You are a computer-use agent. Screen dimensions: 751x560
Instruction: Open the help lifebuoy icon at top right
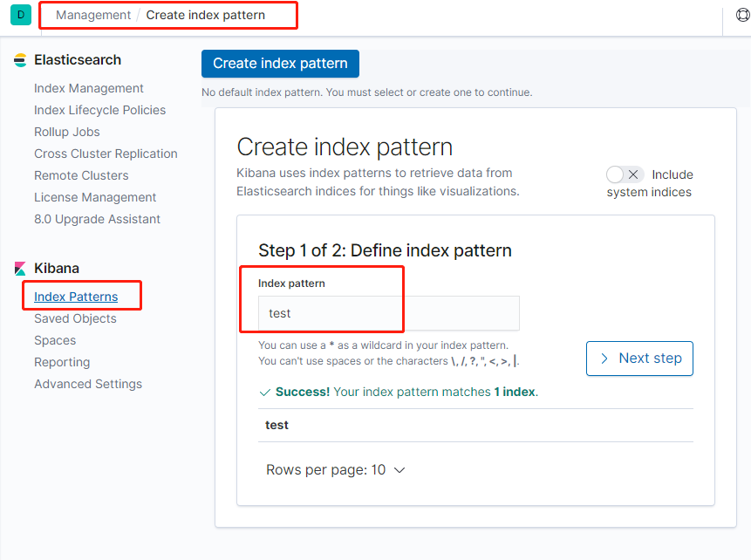[743, 15]
